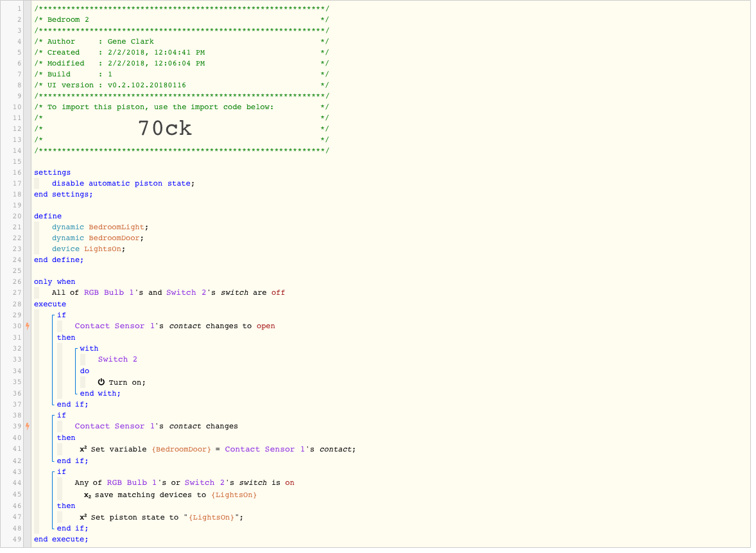
Task: Click Contact Sensor 1 on line 30
Action: pos(115,326)
